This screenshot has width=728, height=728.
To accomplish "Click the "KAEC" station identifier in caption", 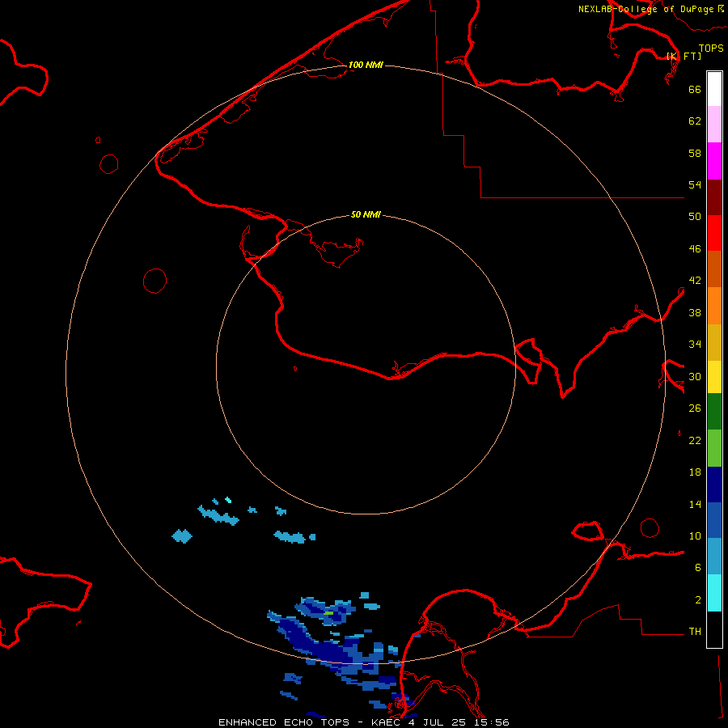I will click(385, 722).
